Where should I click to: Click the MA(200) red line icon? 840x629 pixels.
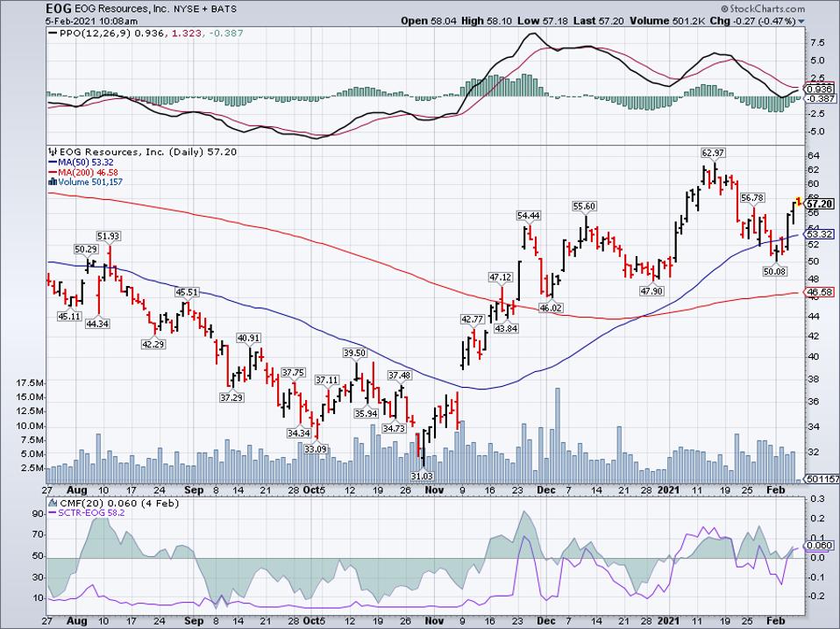[53, 172]
